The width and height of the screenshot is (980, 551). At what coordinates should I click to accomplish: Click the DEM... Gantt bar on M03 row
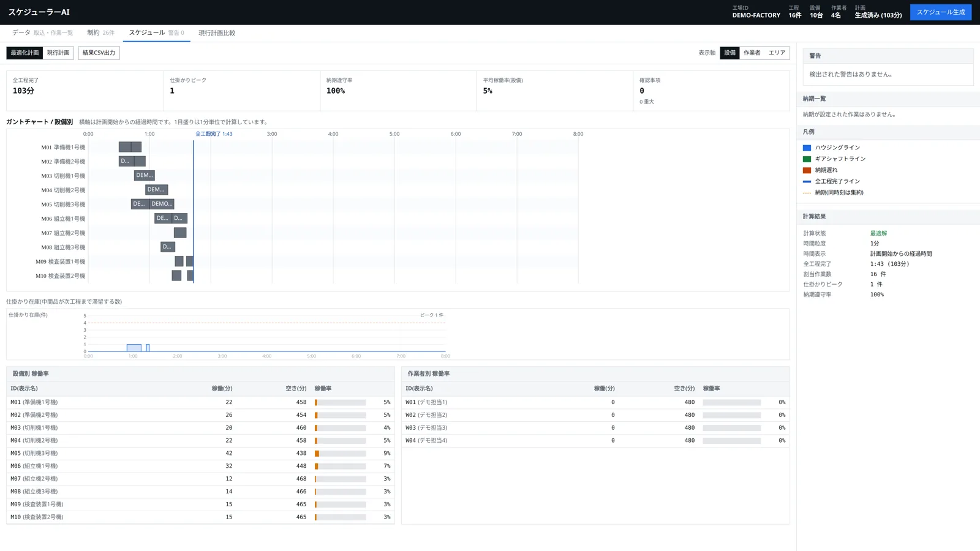pos(145,175)
